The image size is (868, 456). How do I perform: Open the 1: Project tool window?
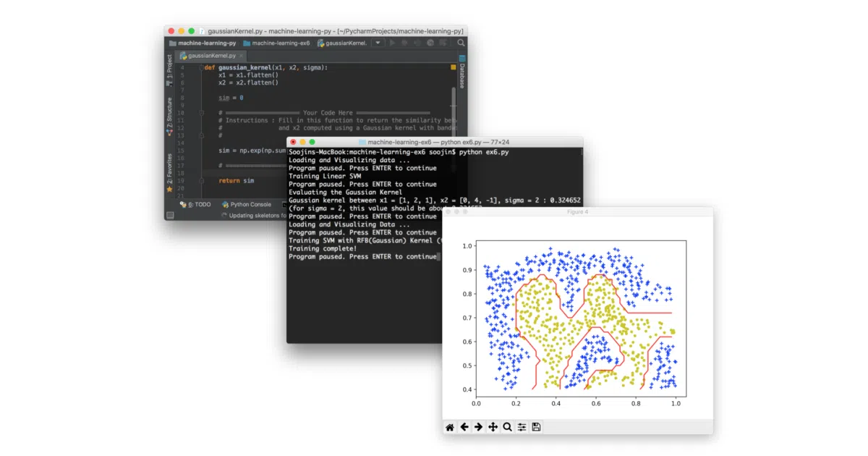coord(170,71)
